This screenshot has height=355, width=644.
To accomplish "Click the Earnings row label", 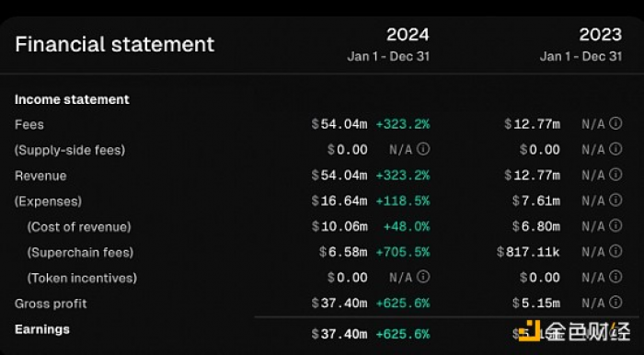I will point(42,329).
